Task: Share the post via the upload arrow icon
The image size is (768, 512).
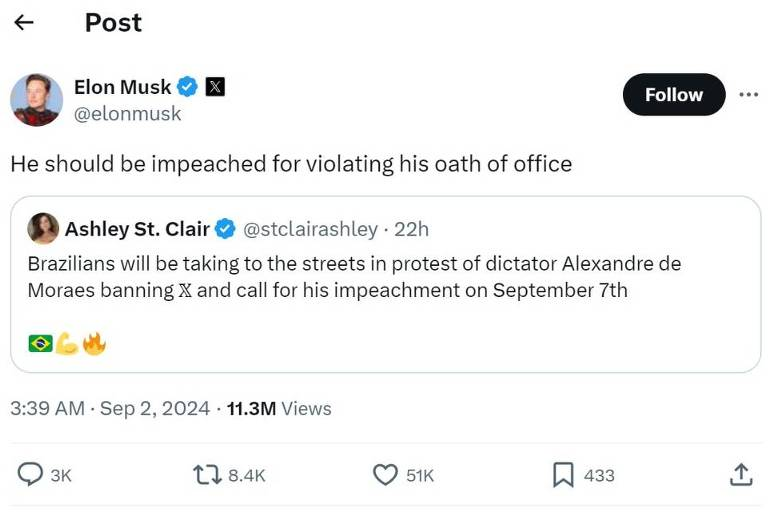Action: (x=741, y=474)
